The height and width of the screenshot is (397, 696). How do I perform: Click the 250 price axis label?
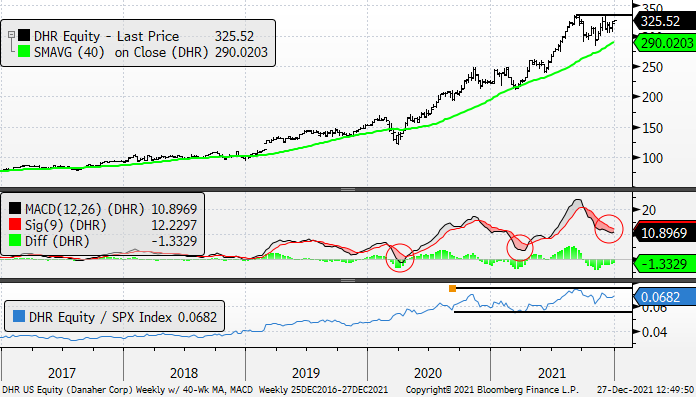653,67
